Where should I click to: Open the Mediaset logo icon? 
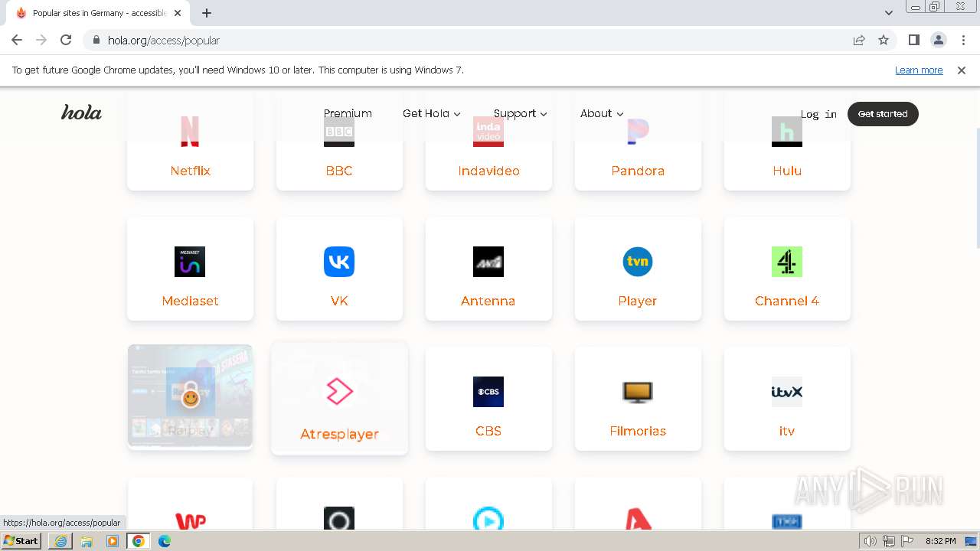coord(190,262)
